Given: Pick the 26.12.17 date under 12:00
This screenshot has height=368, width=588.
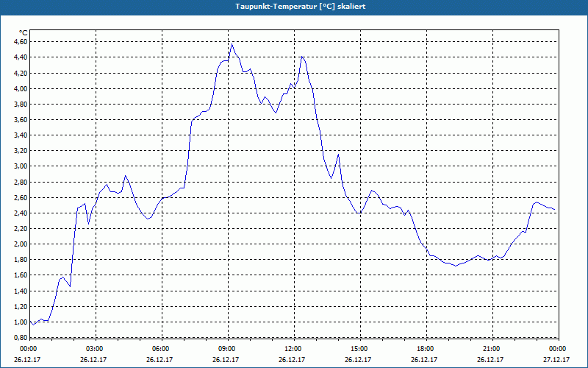Looking at the screenshot, I should (292, 359).
